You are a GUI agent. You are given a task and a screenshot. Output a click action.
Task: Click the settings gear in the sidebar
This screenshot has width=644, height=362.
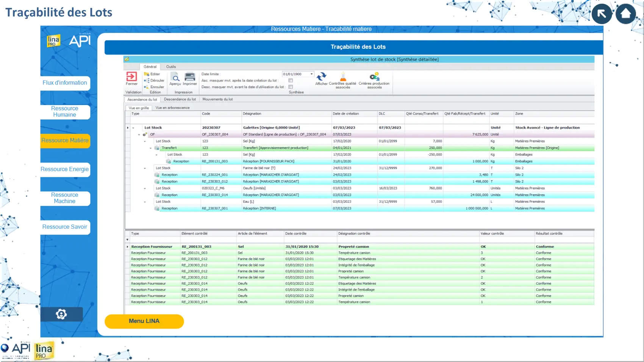point(61,314)
